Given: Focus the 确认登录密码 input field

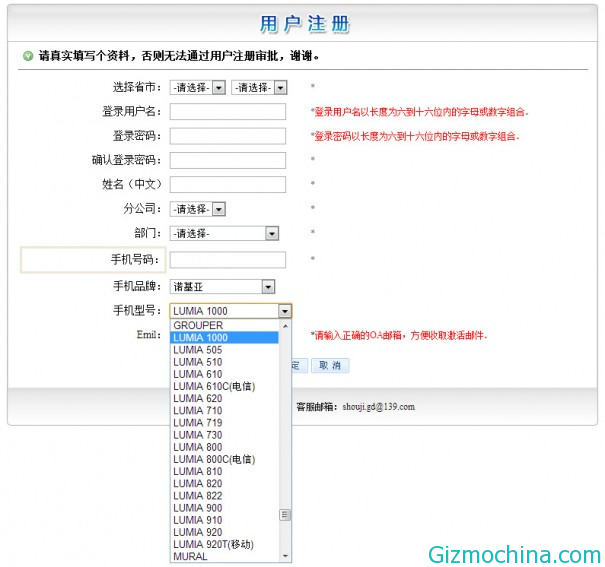Looking at the screenshot, I should [228, 160].
